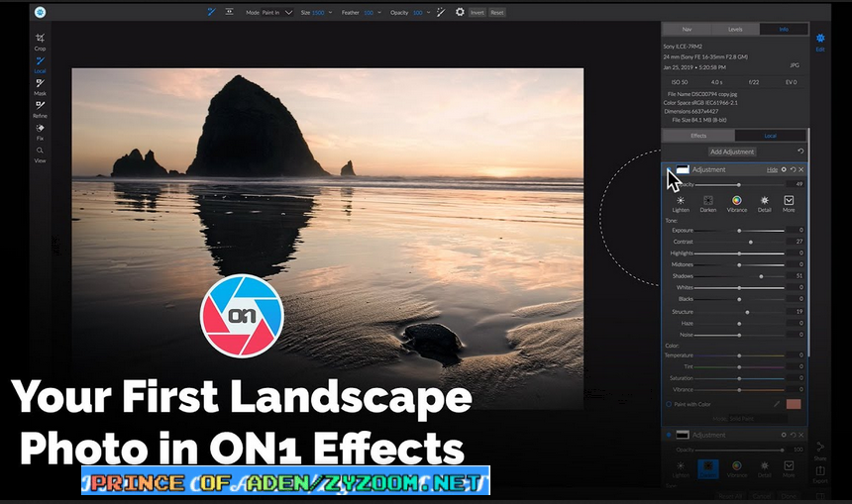This screenshot has width=852, height=504.
Task: Select Lighten preset in second Adjustment
Action: pos(681,469)
